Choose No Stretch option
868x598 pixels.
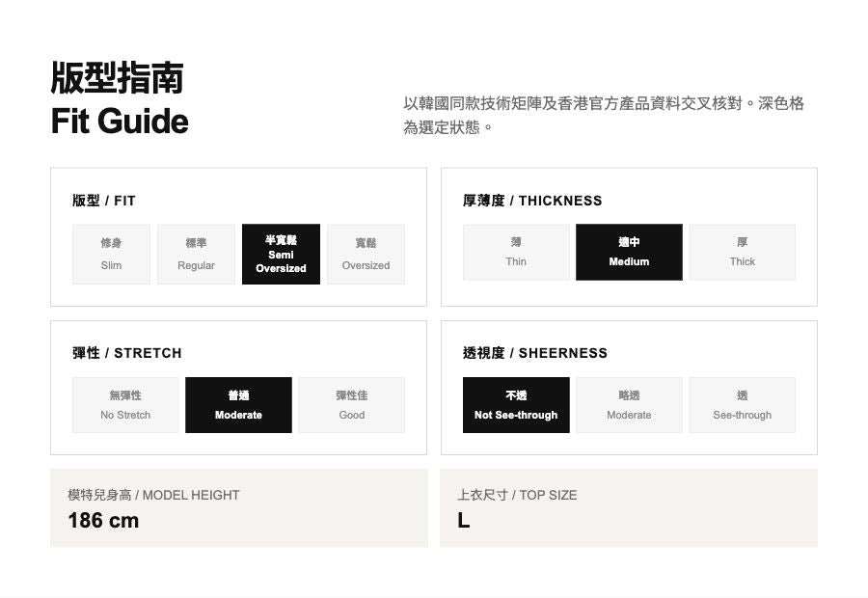[x=125, y=405]
